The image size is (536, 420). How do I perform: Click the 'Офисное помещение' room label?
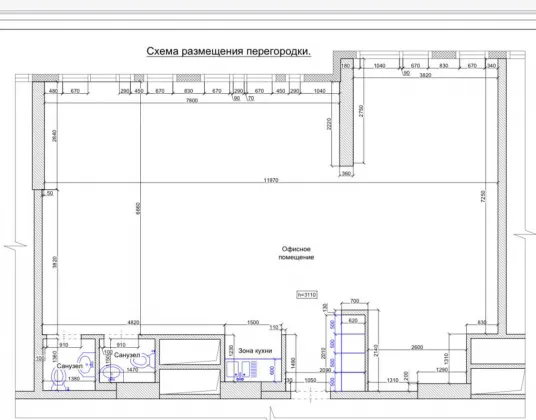(296, 253)
